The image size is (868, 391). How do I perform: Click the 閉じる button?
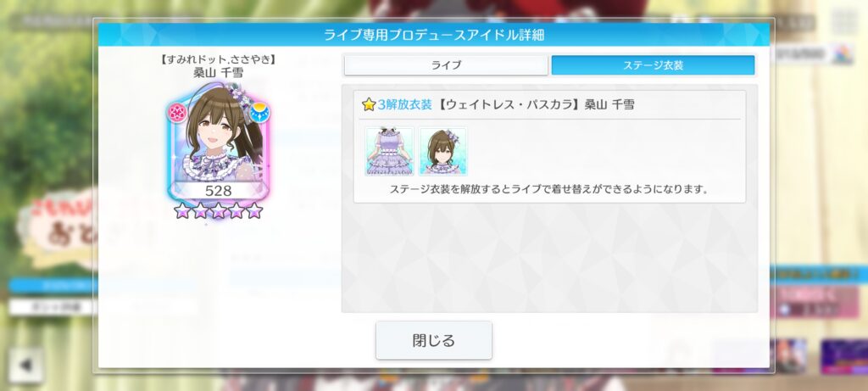[x=433, y=340]
